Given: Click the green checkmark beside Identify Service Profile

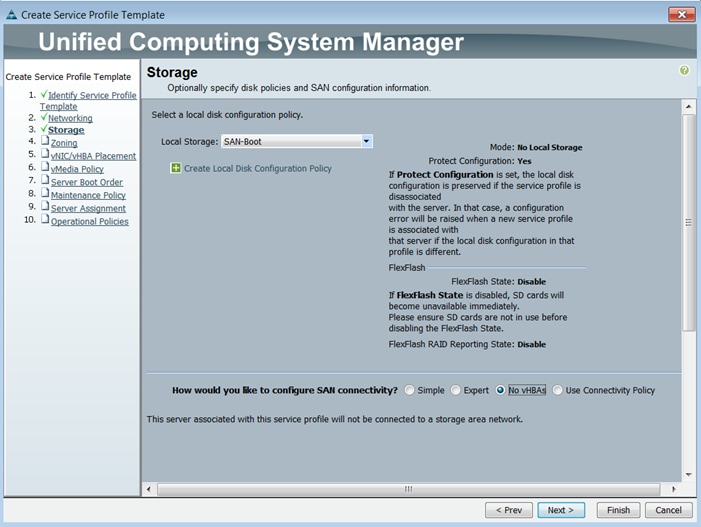Looking at the screenshot, I should tap(43, 94).
